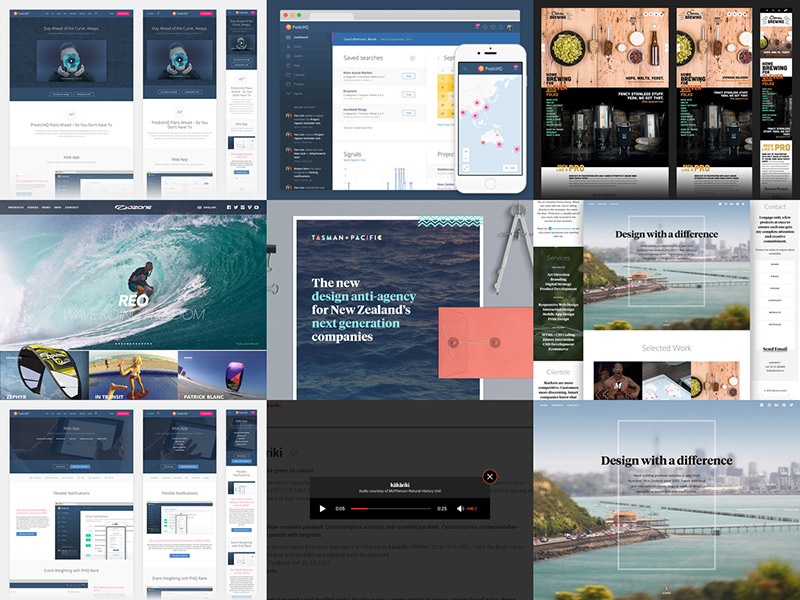Open the ZEPHYR kite tile
800x600 pixels.
44,375
